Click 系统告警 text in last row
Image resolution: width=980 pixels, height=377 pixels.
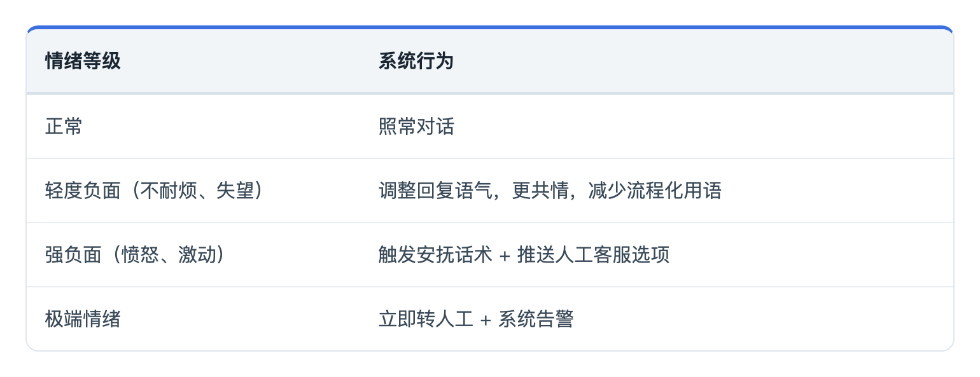(x=536, y=319)
